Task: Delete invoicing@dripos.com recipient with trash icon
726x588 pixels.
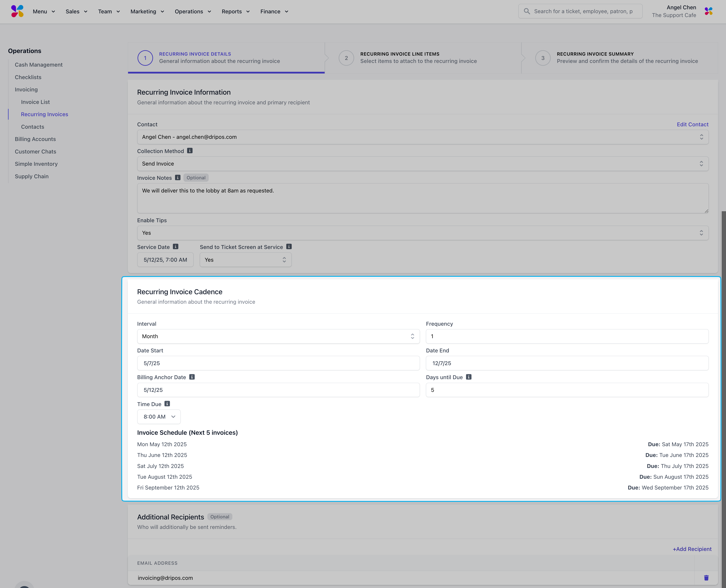Action: (706, 578)
